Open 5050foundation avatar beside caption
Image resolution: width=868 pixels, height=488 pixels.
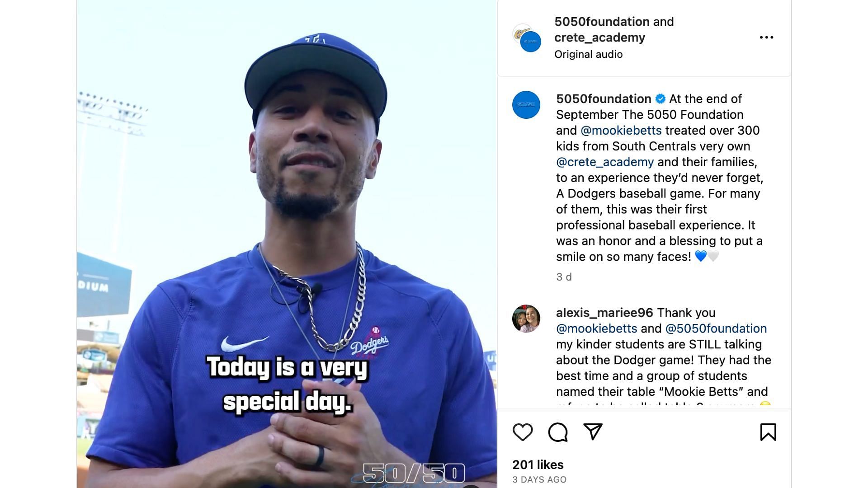pos(526,105)
